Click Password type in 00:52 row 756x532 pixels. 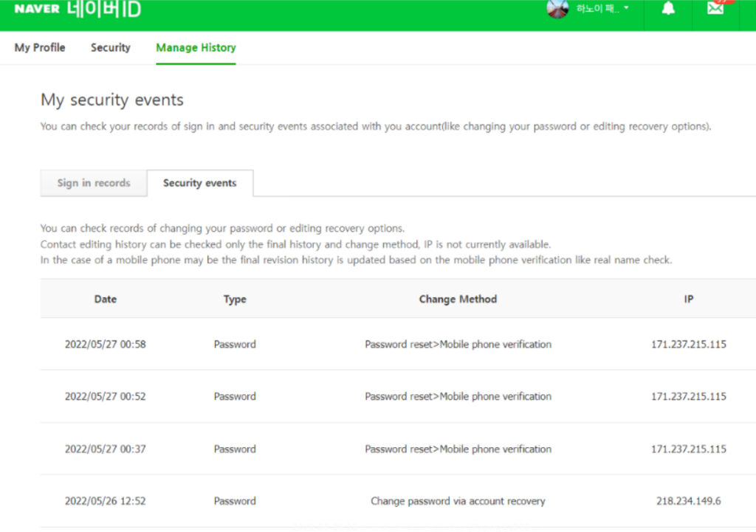235,396
